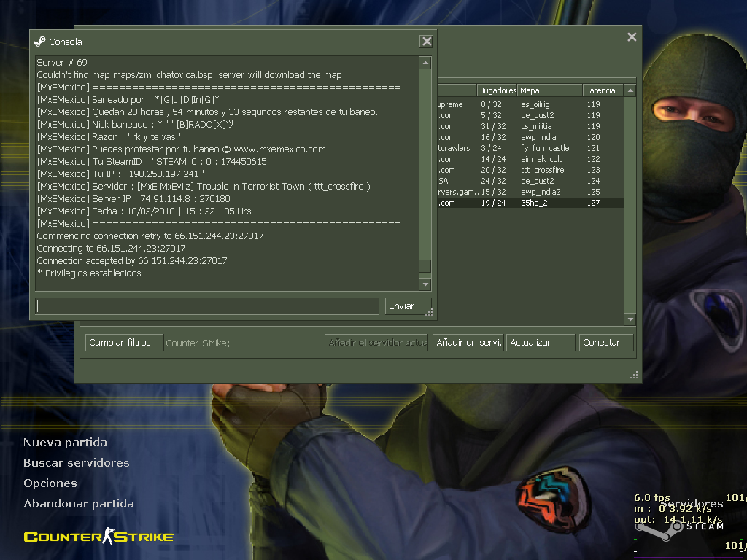Select the 35hp_2 server row
This screenshot has height=560, width=747.
(x=530, y=203)
